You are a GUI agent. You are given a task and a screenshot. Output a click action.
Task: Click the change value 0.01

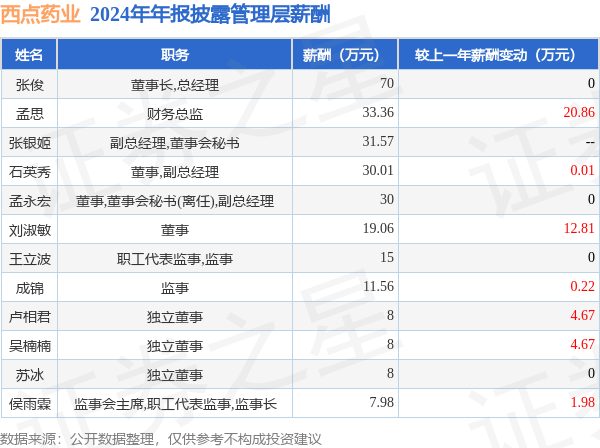pyautogui.click(x=582, y=171)
